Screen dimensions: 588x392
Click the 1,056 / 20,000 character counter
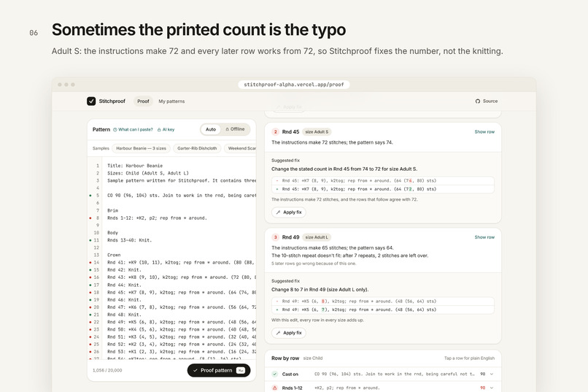tap(107, 370)
